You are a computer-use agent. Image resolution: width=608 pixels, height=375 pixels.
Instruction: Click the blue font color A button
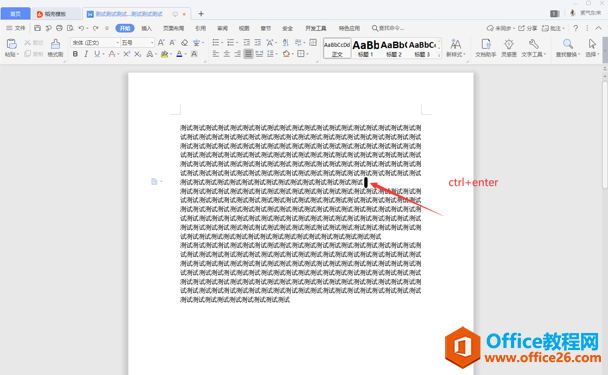tap(179, 54)
